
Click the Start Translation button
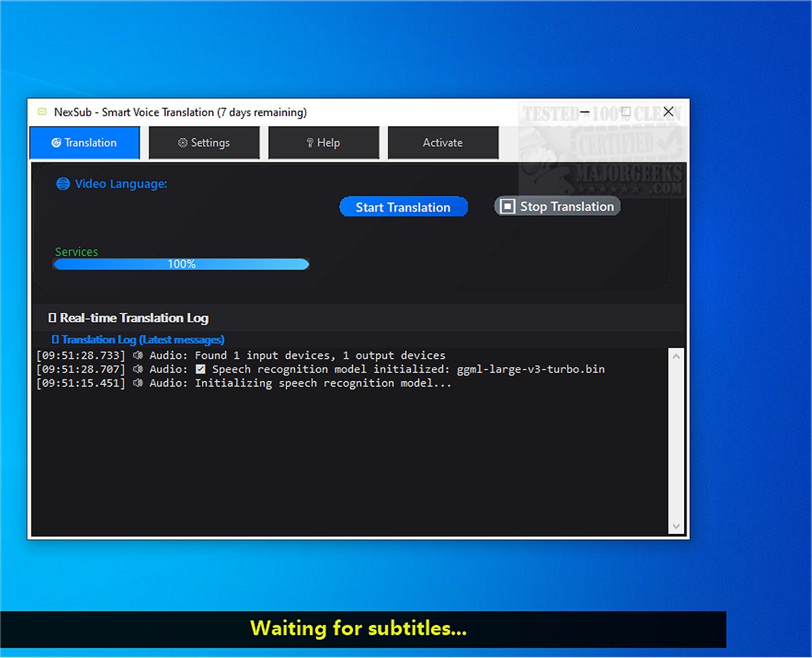pos(403,207)
